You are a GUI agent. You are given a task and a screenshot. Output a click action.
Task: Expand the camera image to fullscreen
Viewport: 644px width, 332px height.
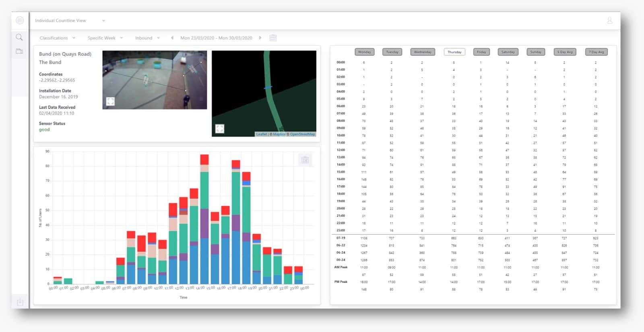tap(110, 101)
